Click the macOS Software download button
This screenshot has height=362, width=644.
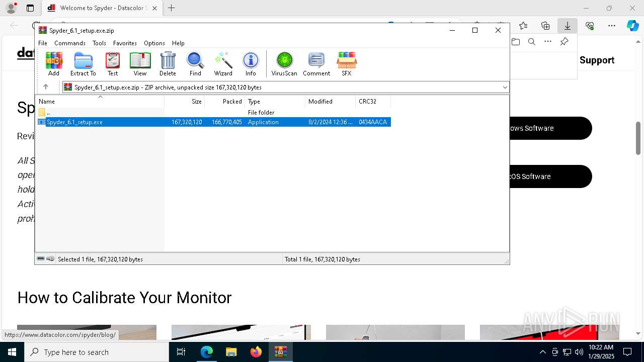tap(551, 176)
